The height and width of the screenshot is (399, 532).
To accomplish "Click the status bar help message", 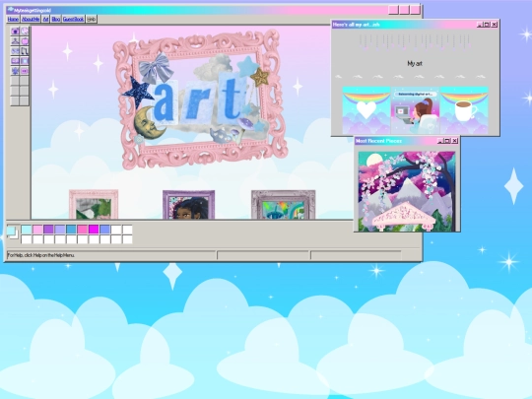I will (x=40, y=255).
